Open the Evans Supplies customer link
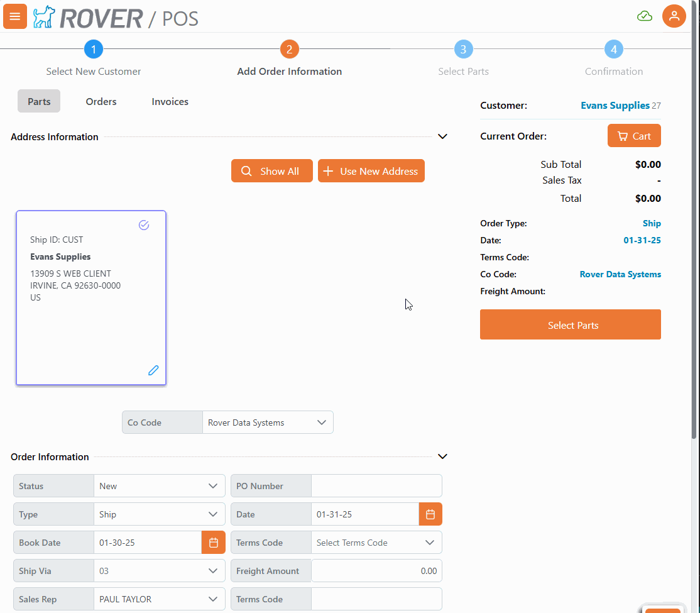This screenshot has height=613, width=700. pyautogui.click(x=615, y=106)
